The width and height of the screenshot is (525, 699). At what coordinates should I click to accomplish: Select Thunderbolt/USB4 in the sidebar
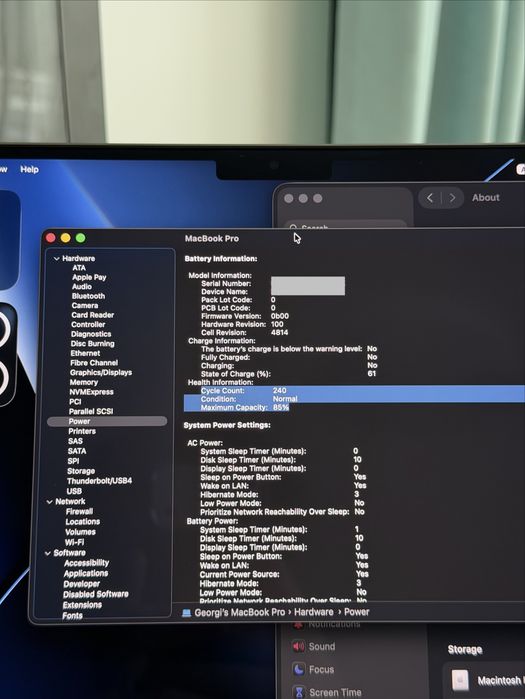point(99,481)
